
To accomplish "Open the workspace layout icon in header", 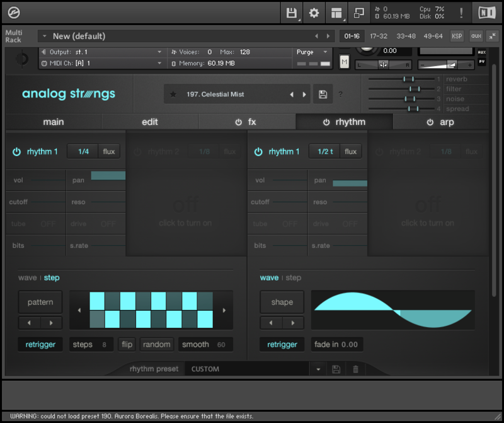I will click(x=336, y=13).
